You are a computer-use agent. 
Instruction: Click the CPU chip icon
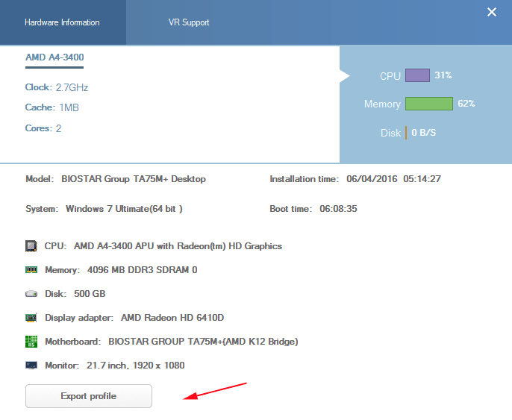(31, 246)
